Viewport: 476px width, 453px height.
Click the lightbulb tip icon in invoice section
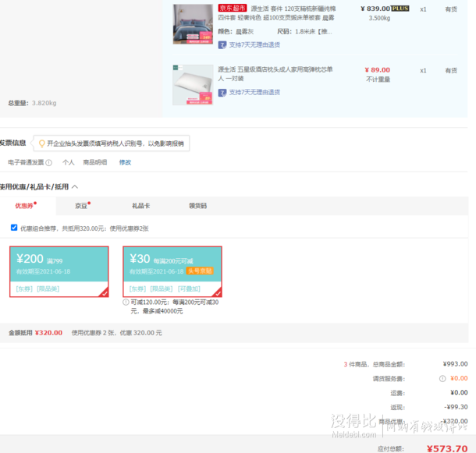pos(42,143)
